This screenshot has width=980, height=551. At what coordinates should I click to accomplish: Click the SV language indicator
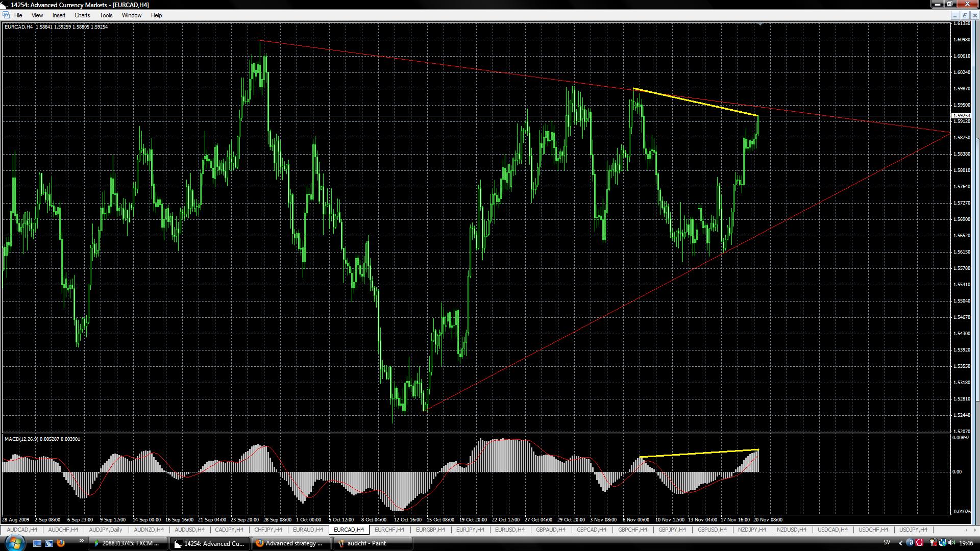[x=887, y=542]
